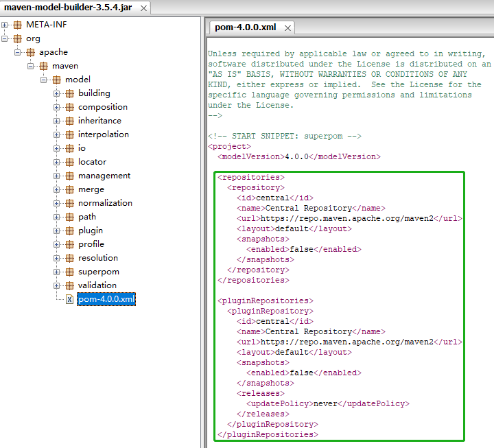The height and width of the screenshot is (448, 494).
Task: Close the maven-model-builder-3.5.4.jar tab
Action: coord(143,8)
